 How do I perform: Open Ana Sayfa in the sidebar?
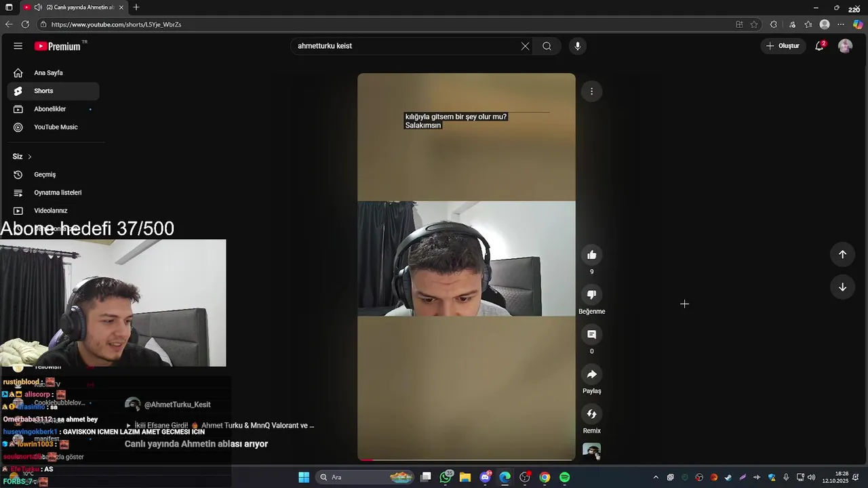tap(53, 73)
